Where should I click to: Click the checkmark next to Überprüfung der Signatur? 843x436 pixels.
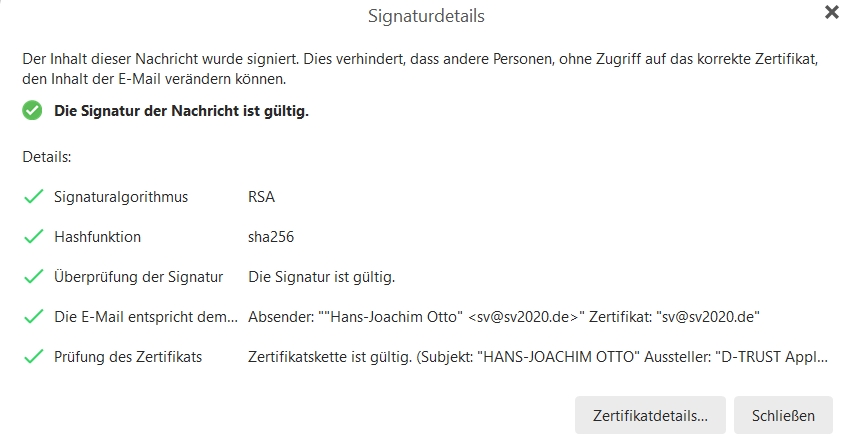tap(33, 277)
